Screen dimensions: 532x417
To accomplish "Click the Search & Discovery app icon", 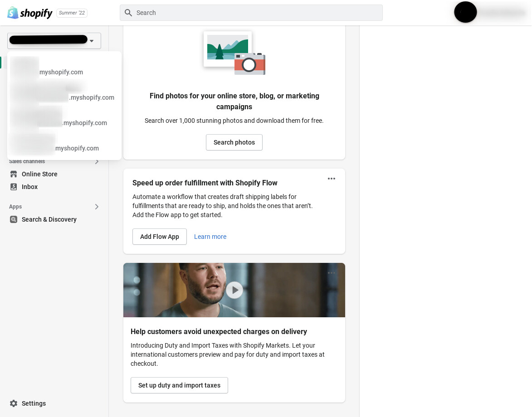I will [14, 219].
